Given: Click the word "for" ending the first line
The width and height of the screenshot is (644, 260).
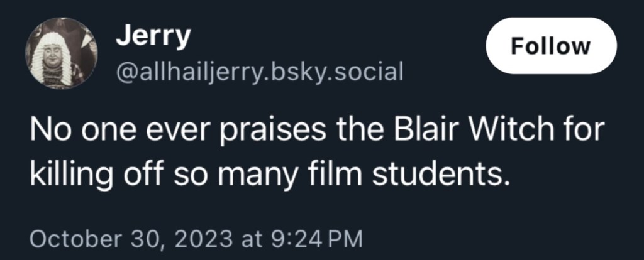Looking at the screenshot, I should pos(586,131).
